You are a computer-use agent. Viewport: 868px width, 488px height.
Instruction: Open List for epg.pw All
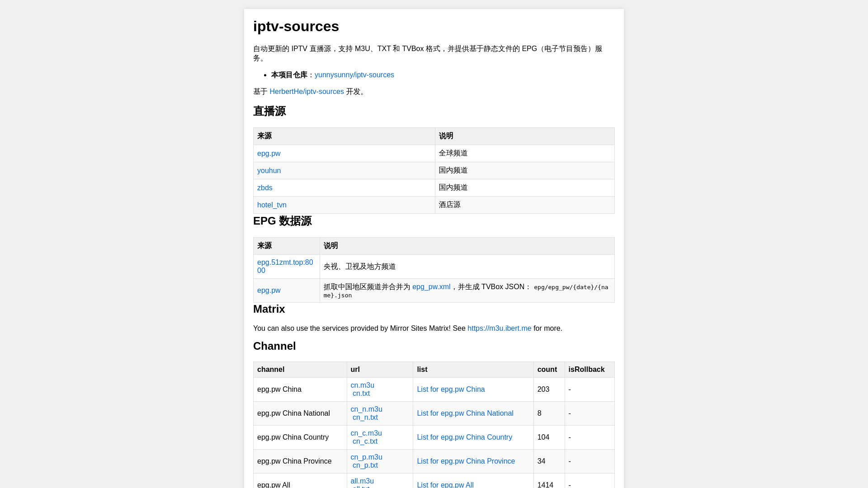[x=445, y=485]
